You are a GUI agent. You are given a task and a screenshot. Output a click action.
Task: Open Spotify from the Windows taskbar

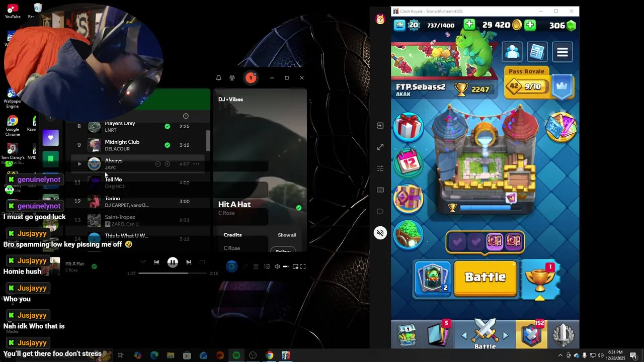pyautogui.click(x=236, y=355)
